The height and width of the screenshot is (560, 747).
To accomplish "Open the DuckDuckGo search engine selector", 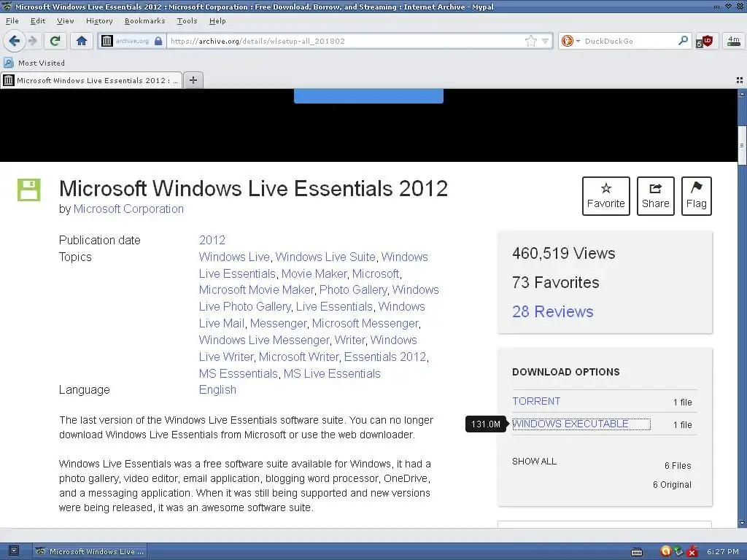I will pyautogui.click(x=570, y=41).
